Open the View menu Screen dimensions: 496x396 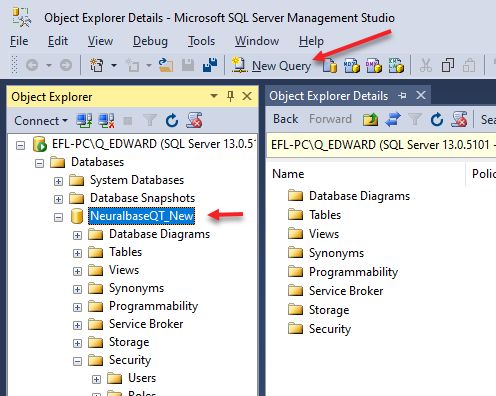100,41
